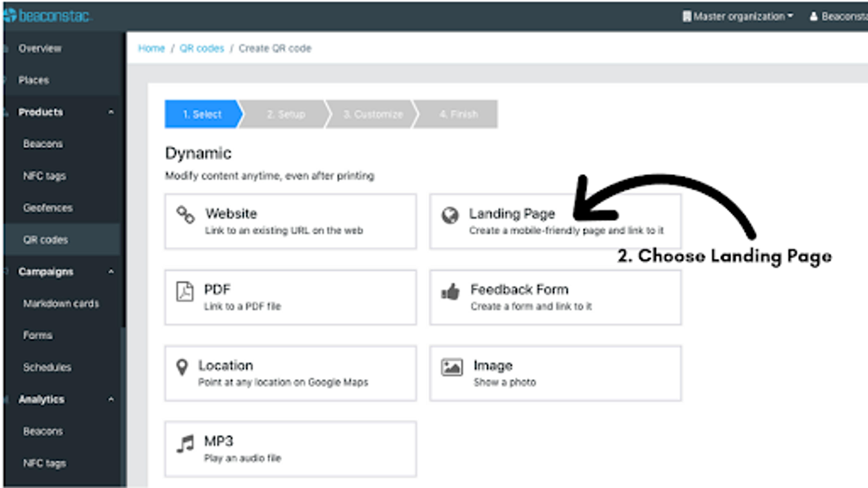
Task: Click 'Point at any location on Google Maps'
Action: [x=283, y=382]
